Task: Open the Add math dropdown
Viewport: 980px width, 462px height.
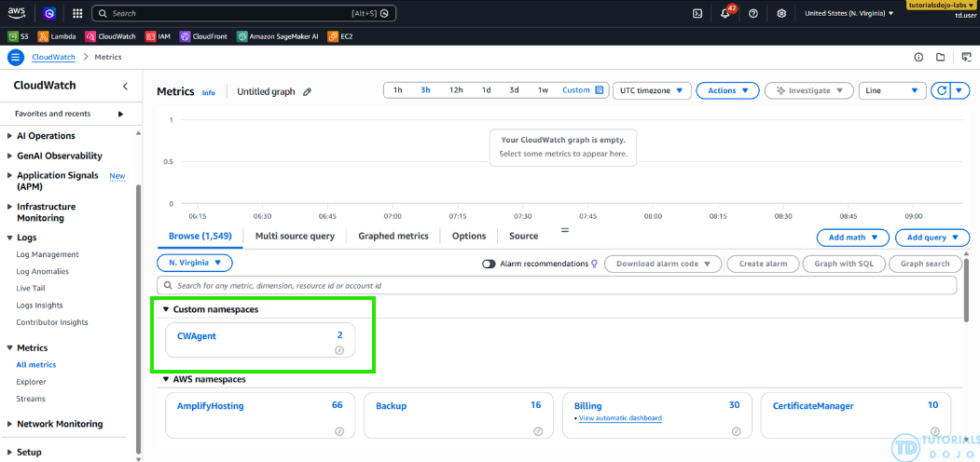Action: point(853,238)
